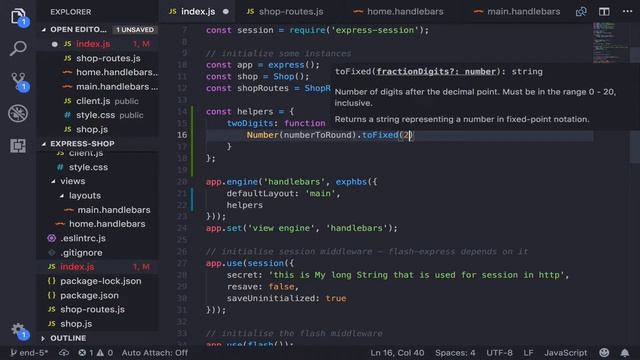This screenshot has width=640, height=360.
Task: Click the EXPLORER panel title
Action: click(71, 12)
